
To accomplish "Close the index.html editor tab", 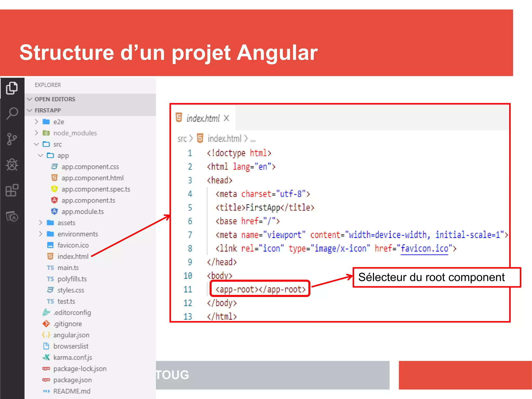I will [227, 118].
